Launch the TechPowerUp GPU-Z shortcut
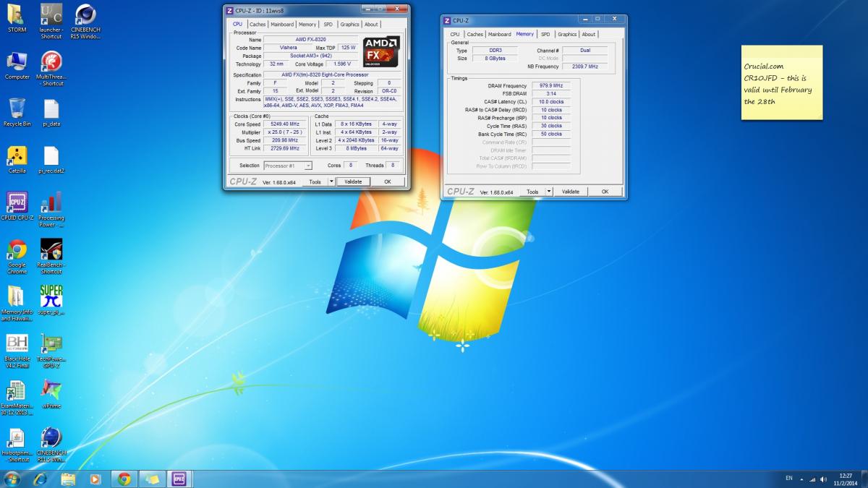Image resolution: width=868 pixels, height=488 pixels. click(x=51, y=350)
